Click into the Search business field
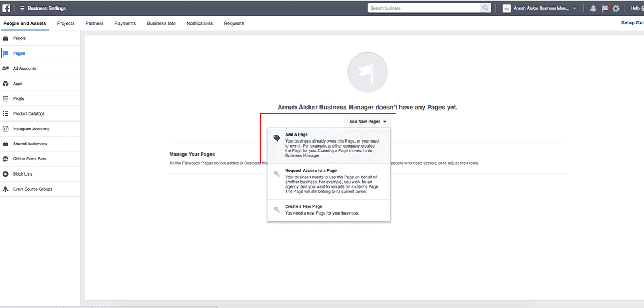 click(423, 8)
